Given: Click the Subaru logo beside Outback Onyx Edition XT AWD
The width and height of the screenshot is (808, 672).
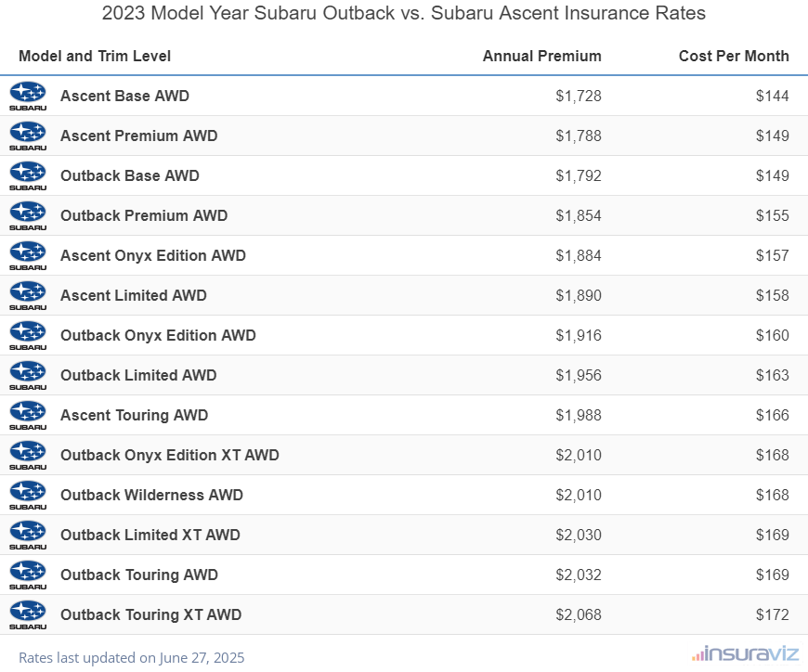Looking at the screenshot, I should coord(28,455).
